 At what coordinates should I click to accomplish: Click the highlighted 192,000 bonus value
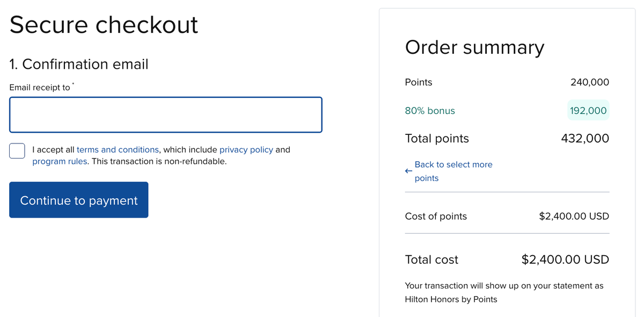(588, 110)
